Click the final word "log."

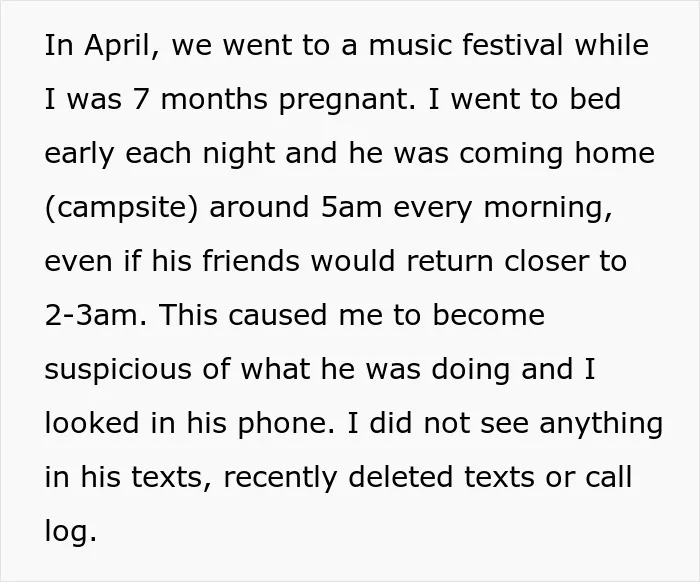click(71, 532)
